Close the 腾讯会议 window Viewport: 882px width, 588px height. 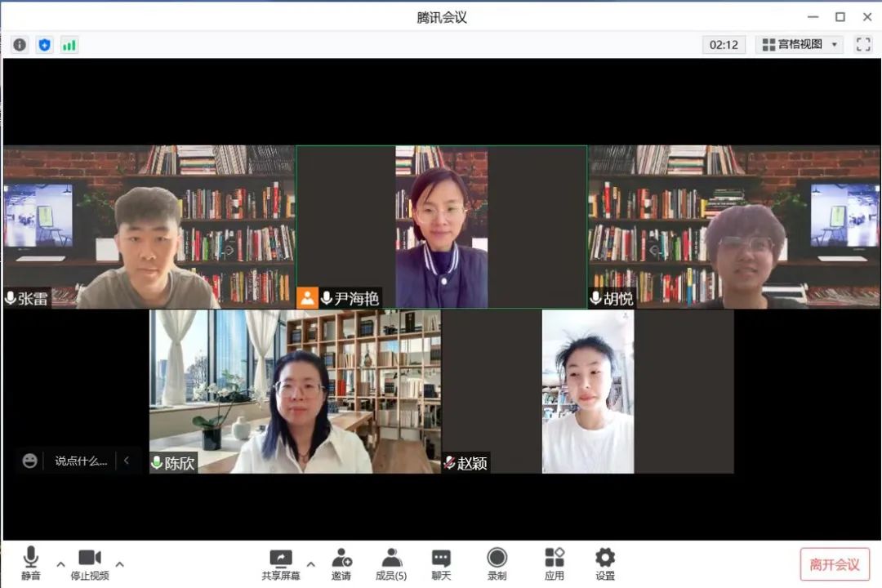[866, 17]
